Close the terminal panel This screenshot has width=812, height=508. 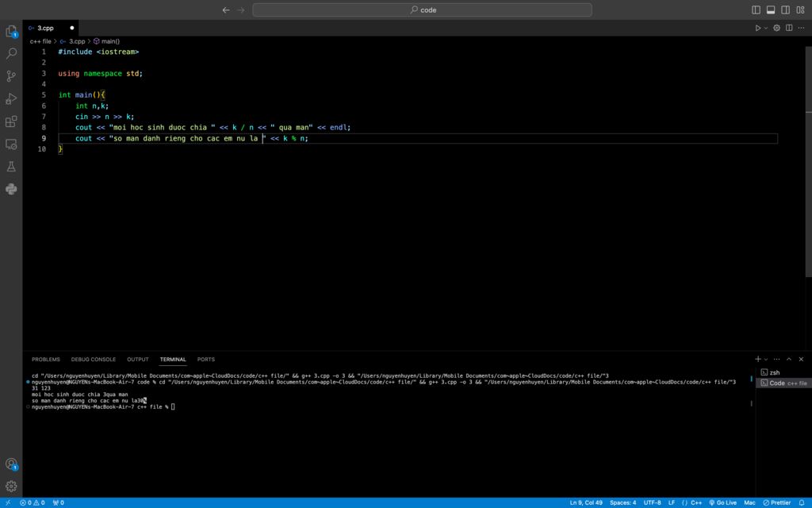pyautogui.click(x=801, y=359)
